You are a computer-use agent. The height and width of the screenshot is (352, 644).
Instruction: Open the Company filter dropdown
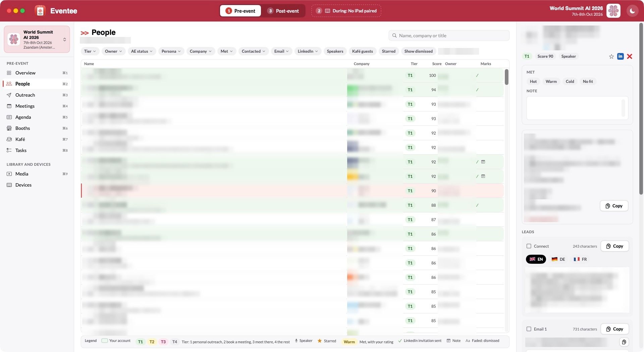[x=201, y=51]
